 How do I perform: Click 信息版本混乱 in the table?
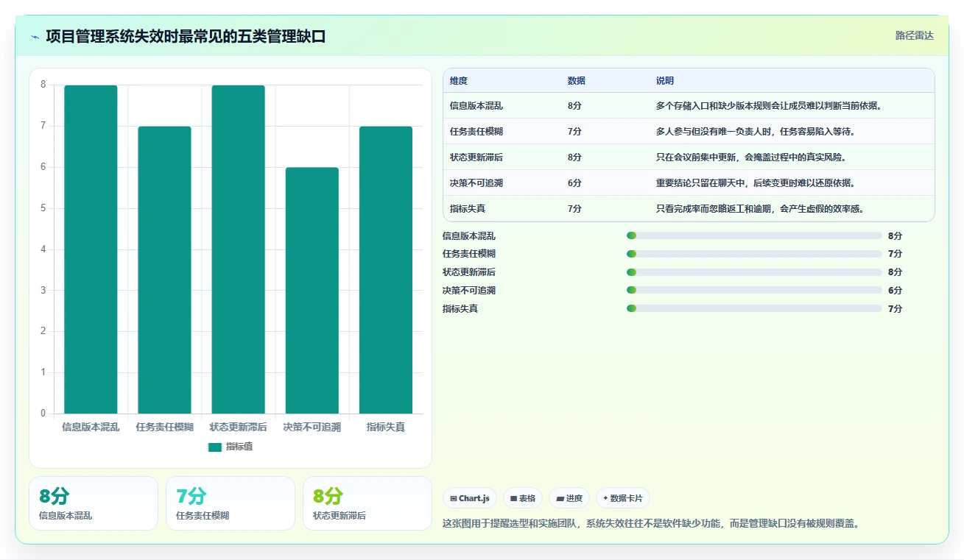476,106
